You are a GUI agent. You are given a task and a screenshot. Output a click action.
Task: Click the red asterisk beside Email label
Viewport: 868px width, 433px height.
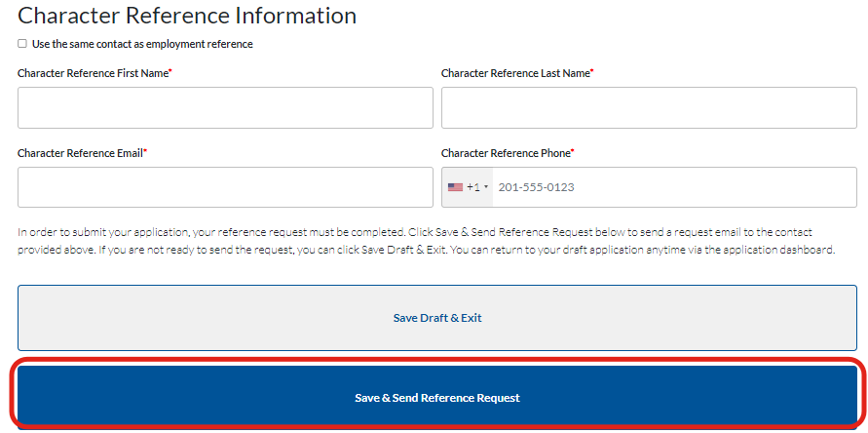(x=145, y=151)
